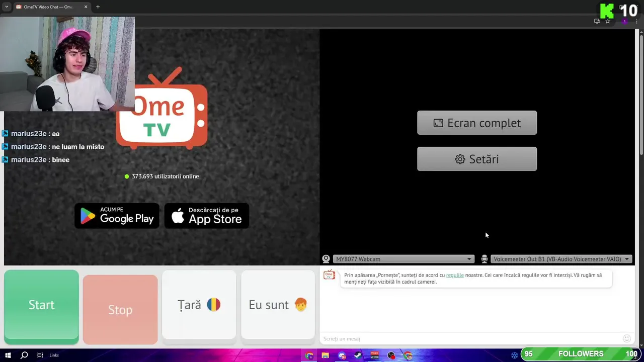Expand the MY8077 Webcam dropdown
This screenshot has height=362, width=644.
404,259
